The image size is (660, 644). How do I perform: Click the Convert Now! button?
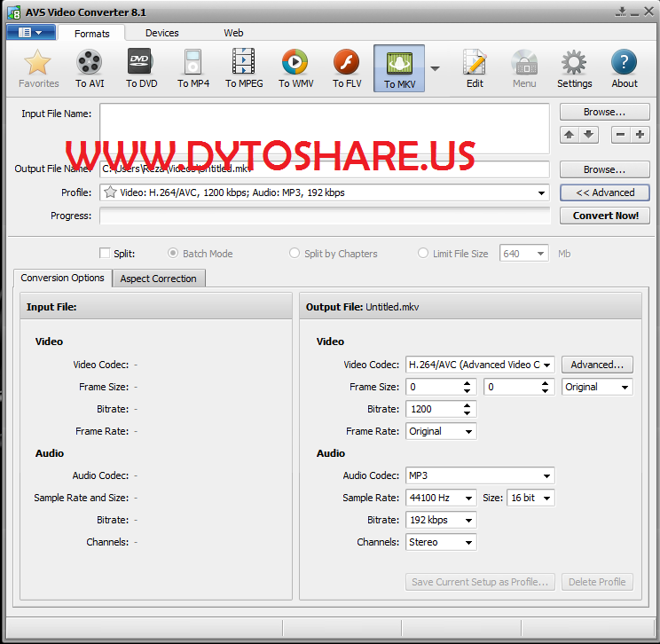604,216
